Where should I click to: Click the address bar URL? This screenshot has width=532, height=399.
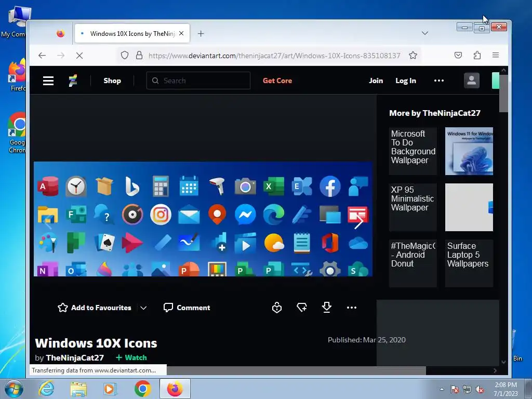(x=274, y=55)
